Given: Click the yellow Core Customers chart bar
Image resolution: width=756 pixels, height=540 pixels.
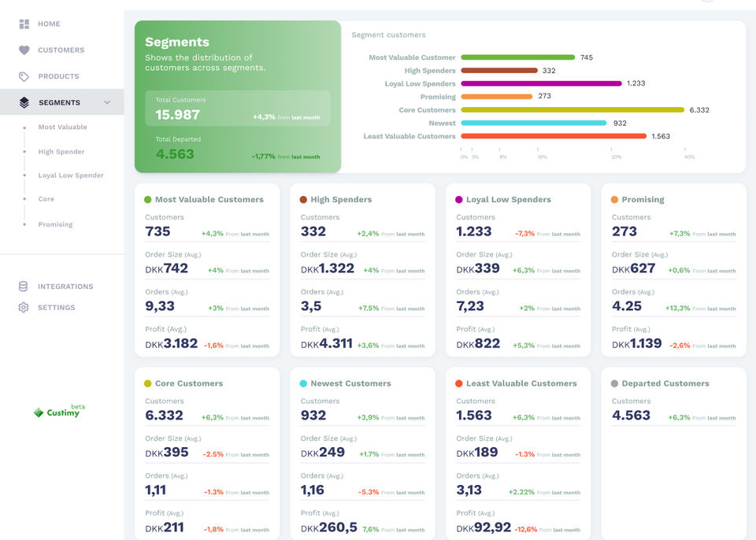Looking at the screenshot, I should click(x=573, y=110).
